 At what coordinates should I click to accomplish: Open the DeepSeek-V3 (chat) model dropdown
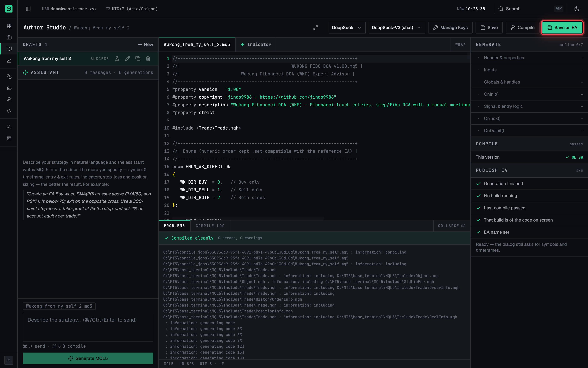tap(397, 27)
